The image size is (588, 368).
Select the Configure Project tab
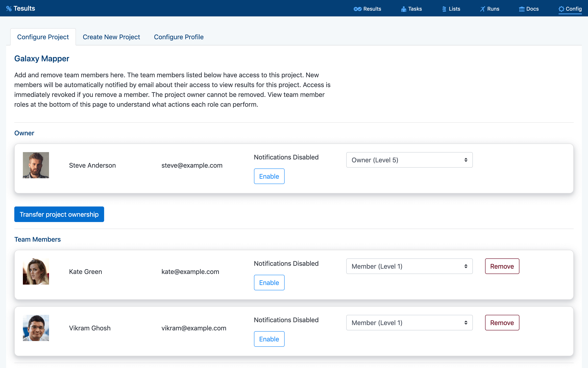[x=43, y=37]
